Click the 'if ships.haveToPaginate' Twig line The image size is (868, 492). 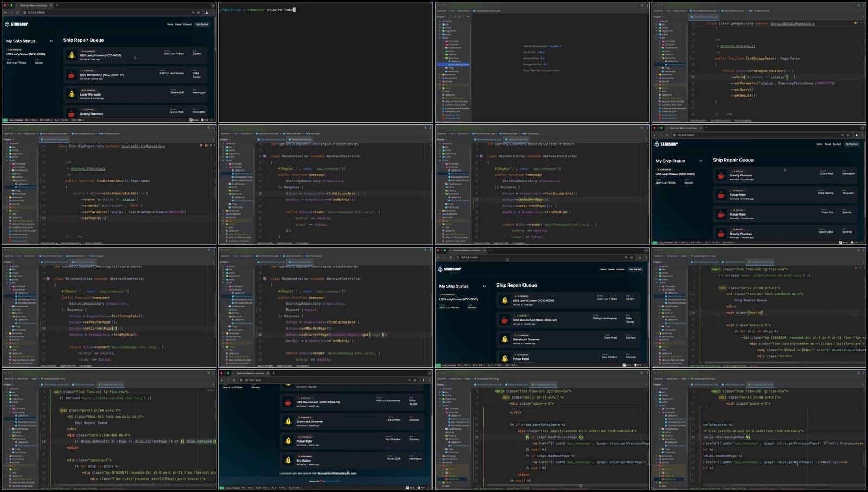pyautogui.click(x=537, y=425)
